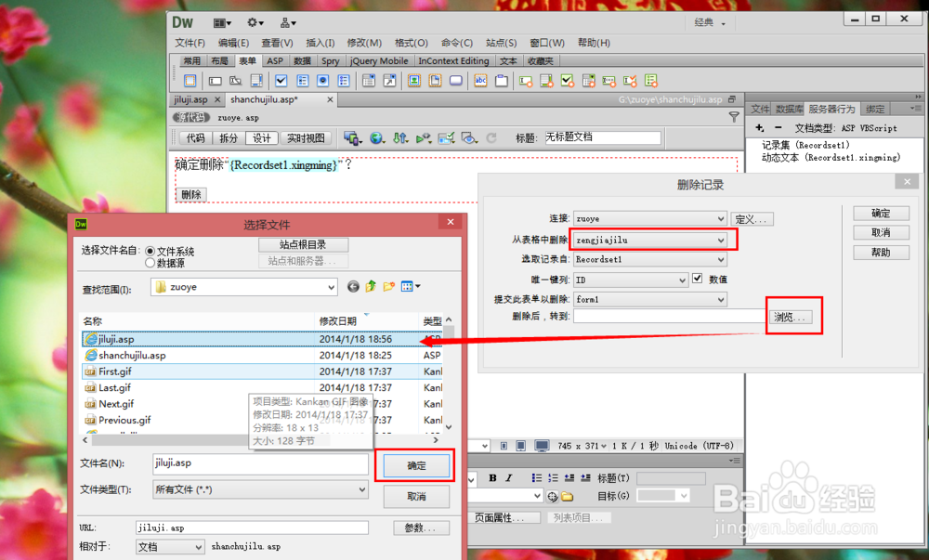Open file type dropdown All Files
This screenshot has height=560, width=929.
point(261,489)
